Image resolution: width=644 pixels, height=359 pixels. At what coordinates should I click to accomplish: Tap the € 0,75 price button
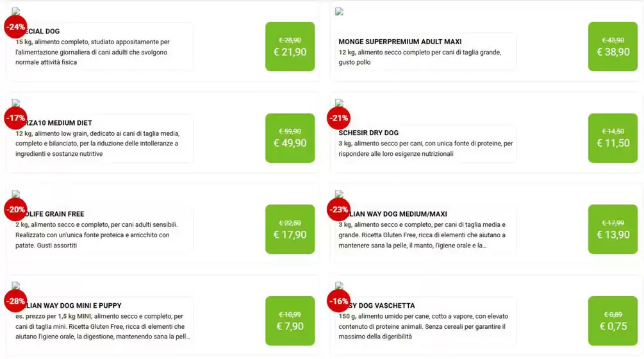613,321
